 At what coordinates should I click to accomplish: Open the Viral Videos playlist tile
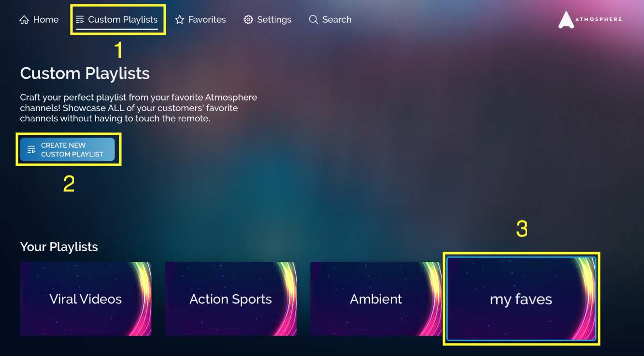[86, 299]
